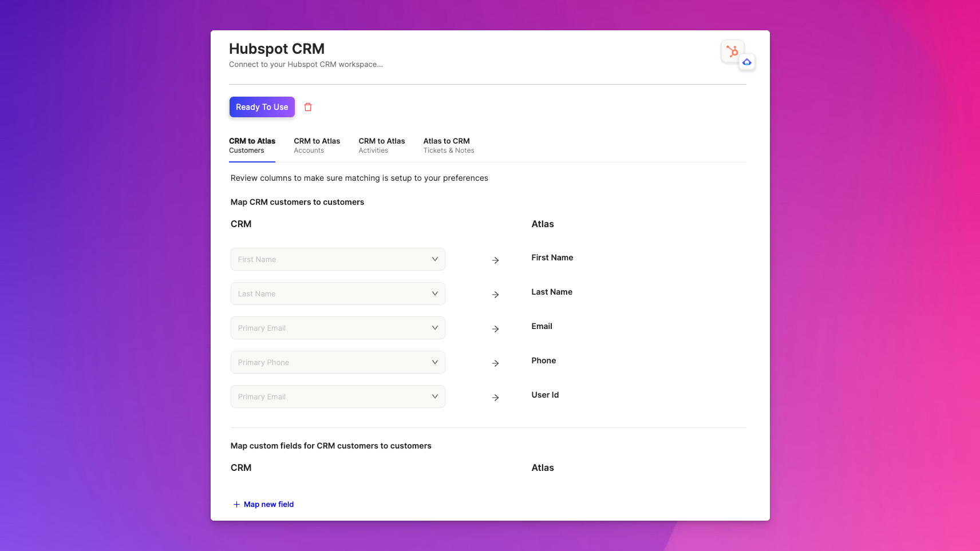
Task: Click the Atlas Last Name label
Action: point(552,292)
